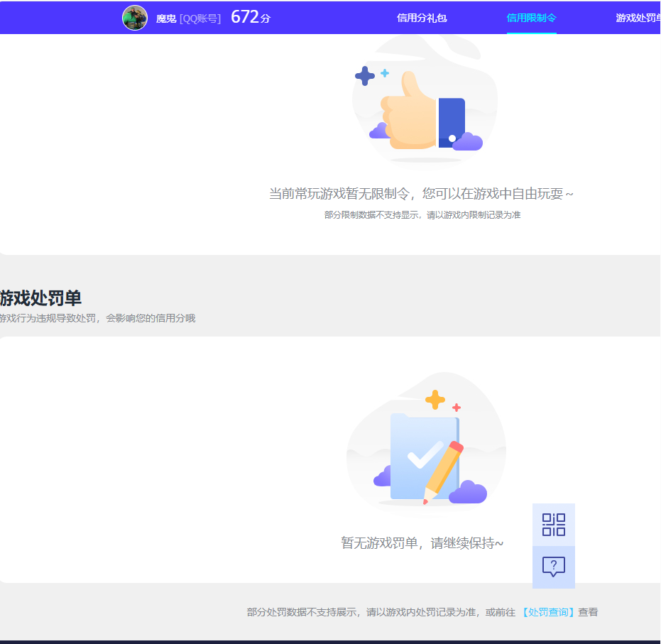Click the 游戏处罚单 section heading
The image size is (661, 644).
click(40, 298)
